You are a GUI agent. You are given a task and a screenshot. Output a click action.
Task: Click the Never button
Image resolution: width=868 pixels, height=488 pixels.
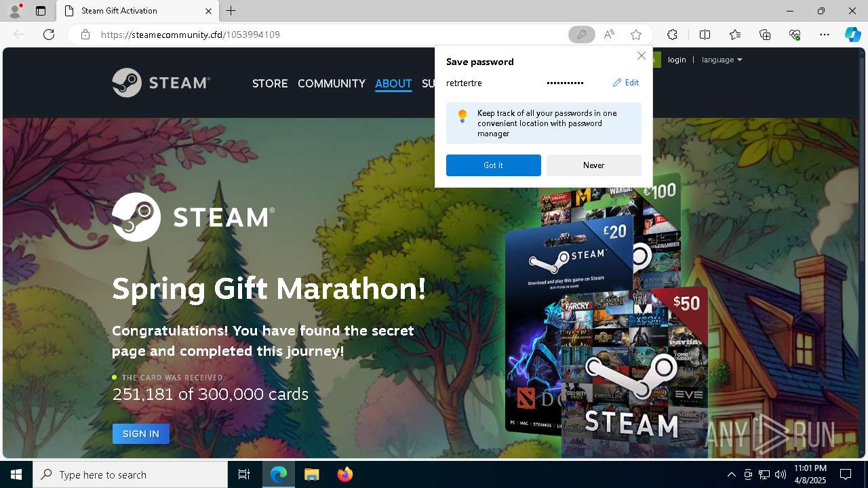point(594,165)
